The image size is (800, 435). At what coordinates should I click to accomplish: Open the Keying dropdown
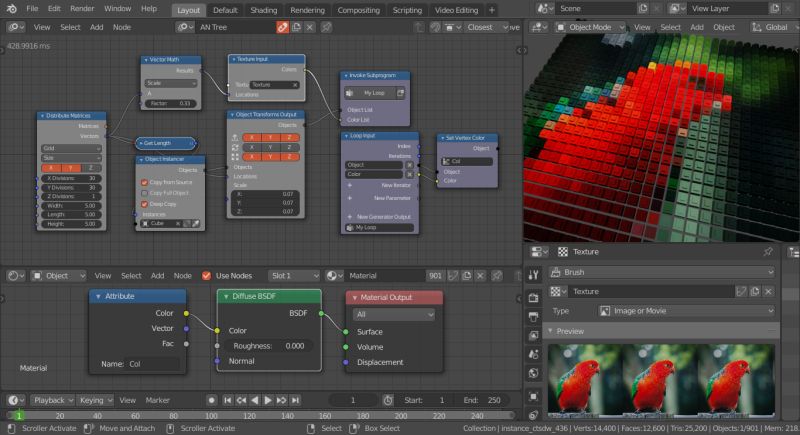click(x=95, y=400)
